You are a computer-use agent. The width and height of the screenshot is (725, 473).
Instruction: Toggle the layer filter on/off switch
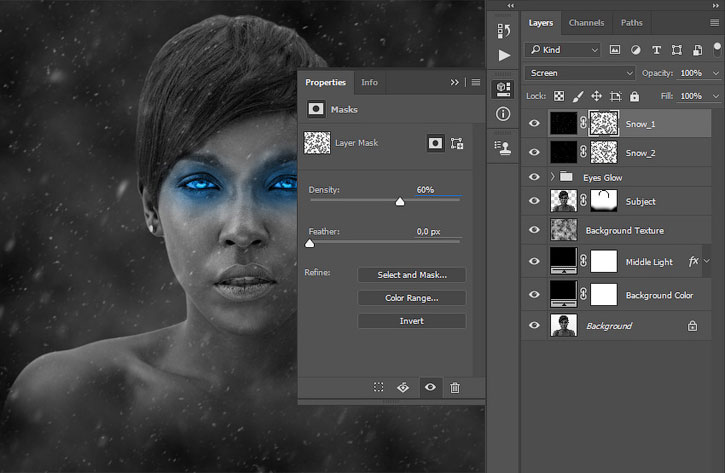(x=717, y=49)
